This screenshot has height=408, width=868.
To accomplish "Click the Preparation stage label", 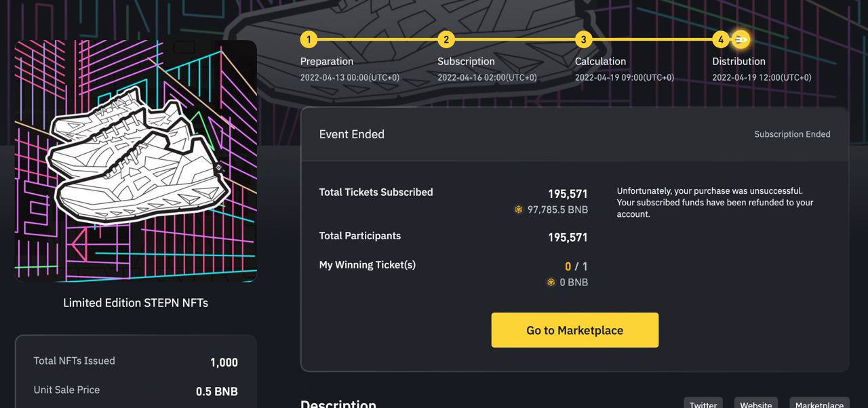I will click(327, 61).
